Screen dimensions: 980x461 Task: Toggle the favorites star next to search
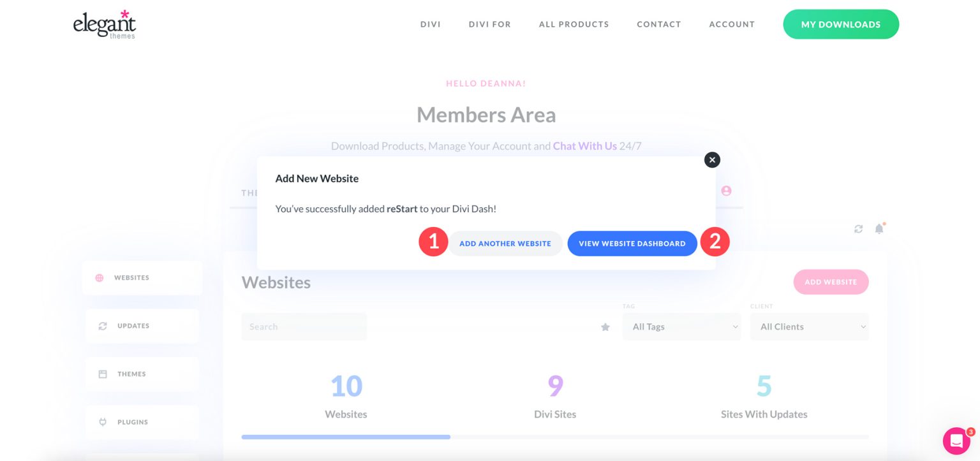[x=605, y=326]
